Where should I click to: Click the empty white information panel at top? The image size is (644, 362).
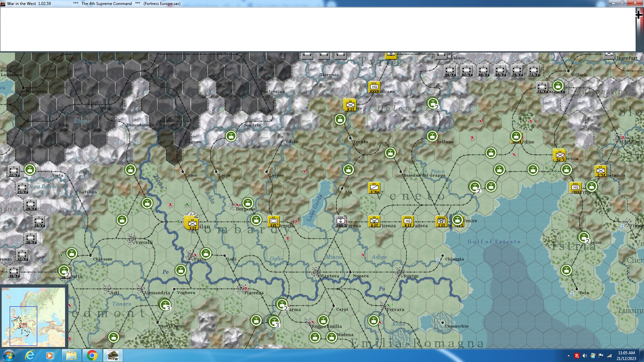point(317,29)
